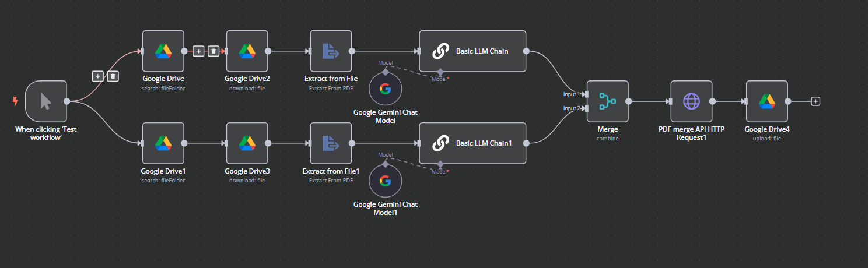Open the Google Drive3 download node
Screen dimensions: 868x268
click(247, 143)
